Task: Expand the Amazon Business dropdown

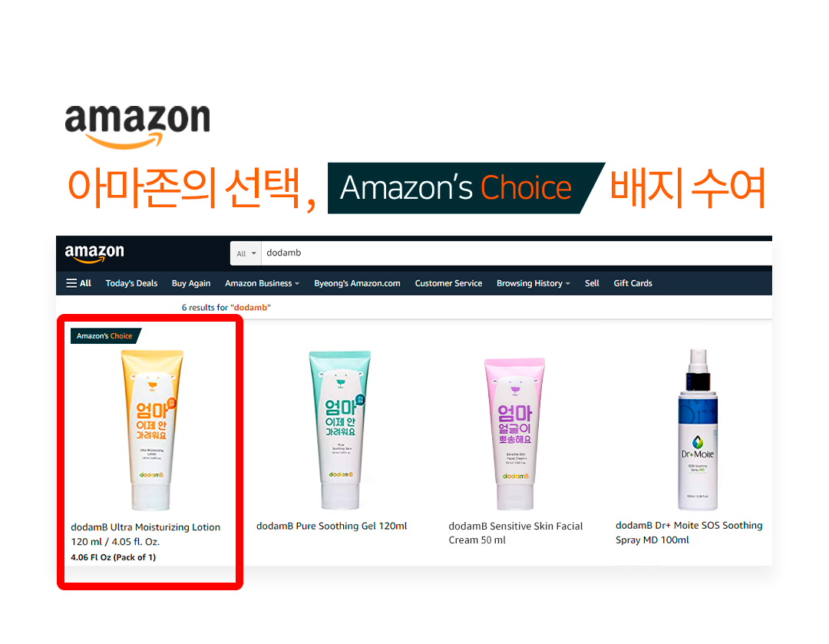Action: click(x=263, y=283)
